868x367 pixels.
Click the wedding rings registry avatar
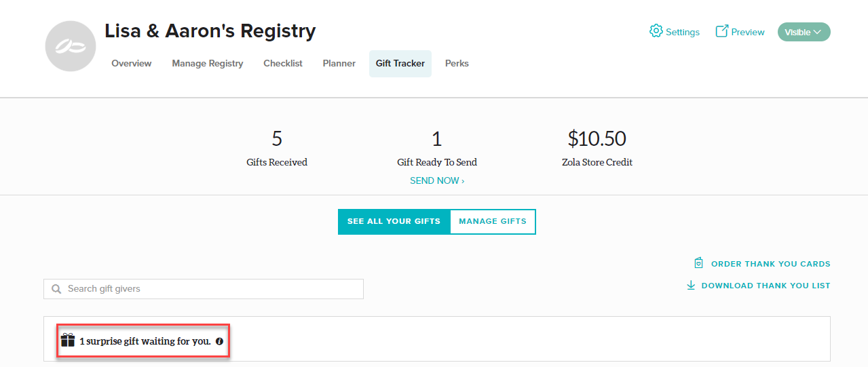(71, 46)
